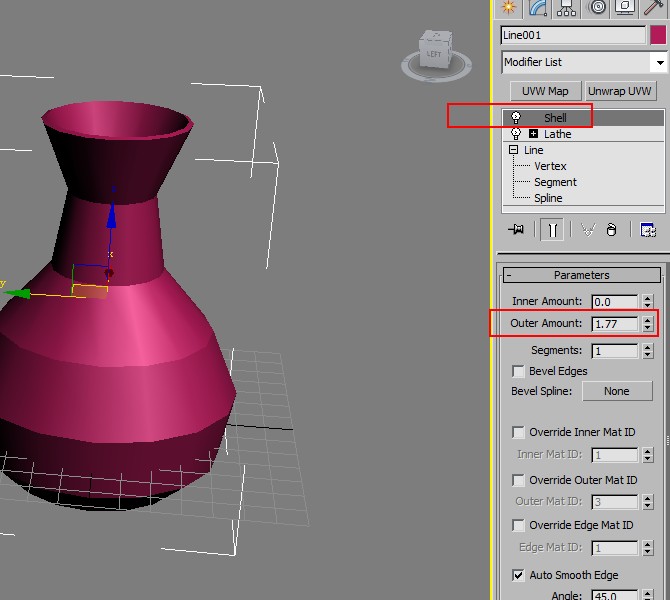Click the Inner Amount value field
This screenshot has width=670, height=600.
pyautogui.click(x=614, y=302)
